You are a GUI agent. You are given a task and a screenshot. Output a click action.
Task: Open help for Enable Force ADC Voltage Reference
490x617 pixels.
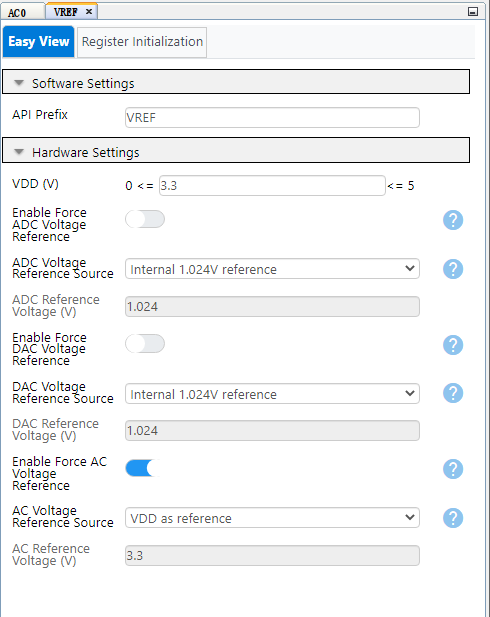click(x=453, y=220)
